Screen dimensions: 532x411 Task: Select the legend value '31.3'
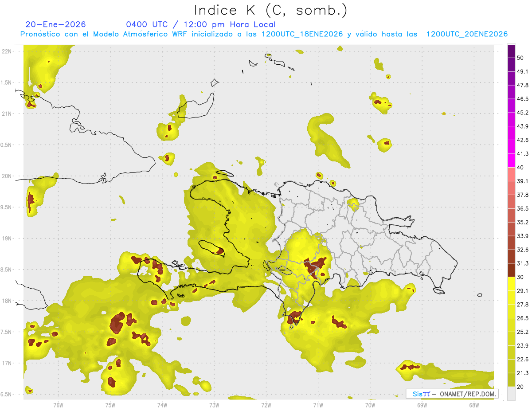pyautogui.click(x=523, y=263)
